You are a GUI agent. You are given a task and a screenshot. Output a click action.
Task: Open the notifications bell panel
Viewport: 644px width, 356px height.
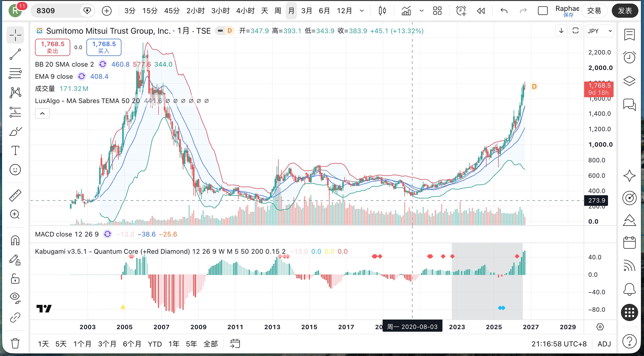pyautogui.click(x=629, y=289)
